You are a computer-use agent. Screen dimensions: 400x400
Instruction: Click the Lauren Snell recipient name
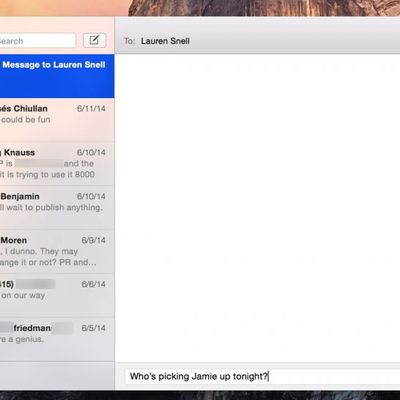(x=165, y=41)
